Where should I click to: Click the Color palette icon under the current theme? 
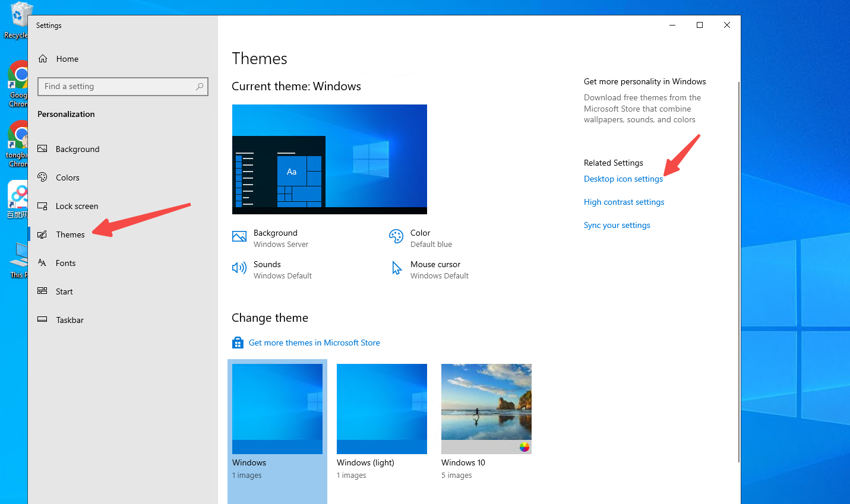click(x=396, y=236)
